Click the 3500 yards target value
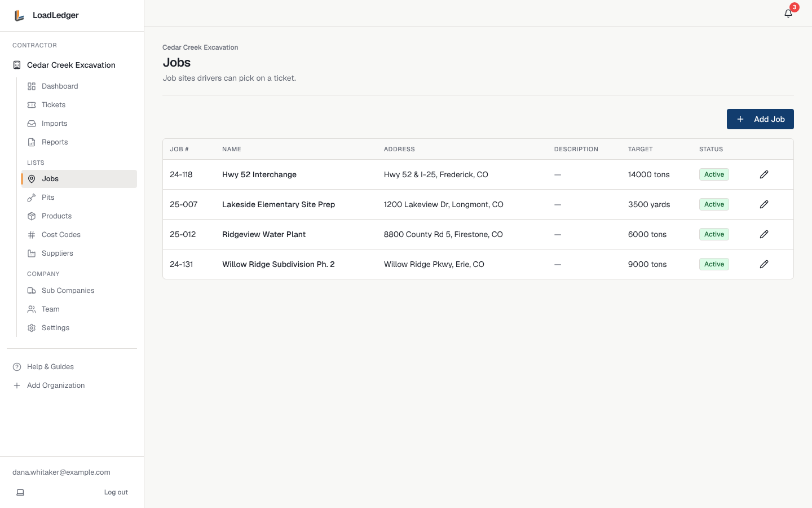The width and height of the screenshot is (812, 508). click(x=649, y=204)
